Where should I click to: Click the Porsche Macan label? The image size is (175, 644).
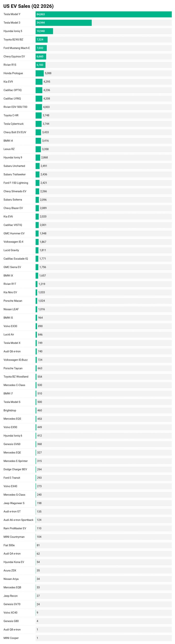point(13,301)
